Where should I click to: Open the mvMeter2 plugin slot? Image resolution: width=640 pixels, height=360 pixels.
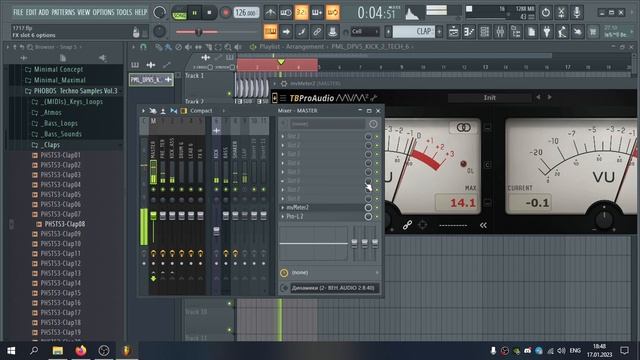tap(298, 208)
